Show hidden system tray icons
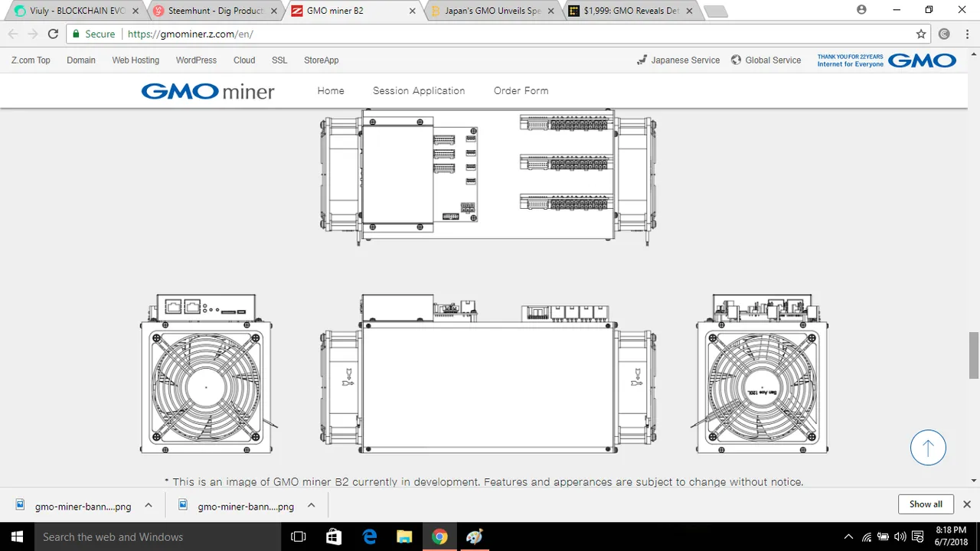 (848, 537)
